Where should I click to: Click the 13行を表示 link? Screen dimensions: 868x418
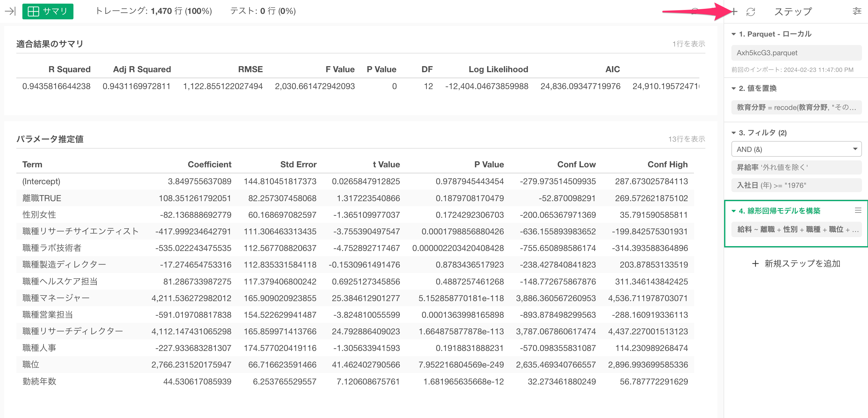pyautogui.click(x=686, y=139)
